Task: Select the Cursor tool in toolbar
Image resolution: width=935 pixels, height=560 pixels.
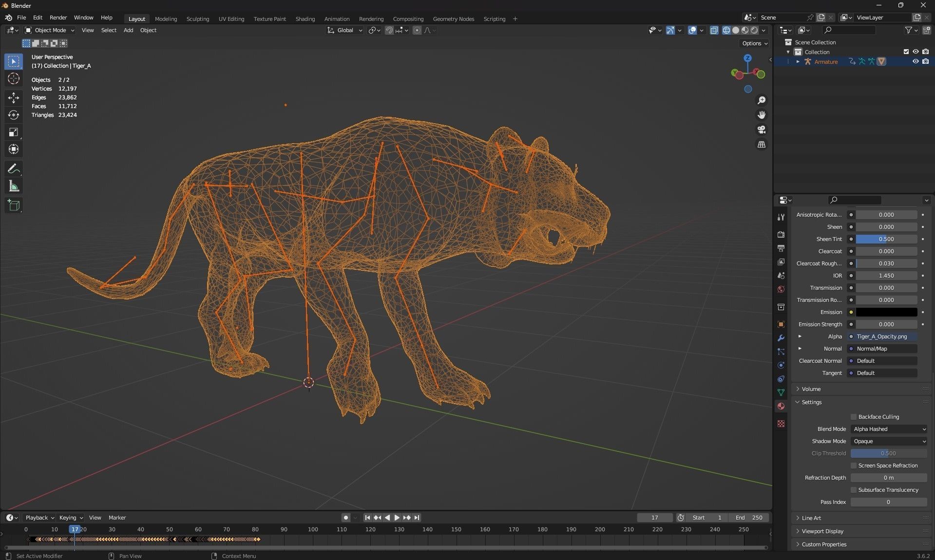Action: coord(14,78)
